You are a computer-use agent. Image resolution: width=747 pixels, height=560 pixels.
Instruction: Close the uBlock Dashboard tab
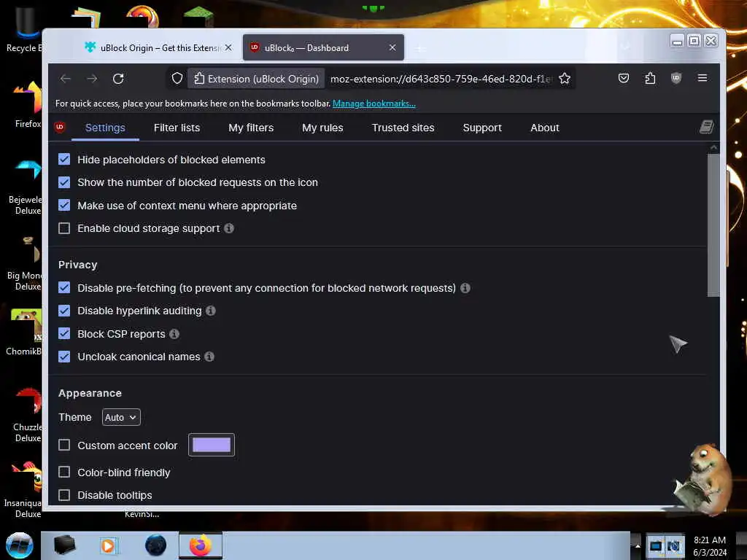click(x=392, y=47)
